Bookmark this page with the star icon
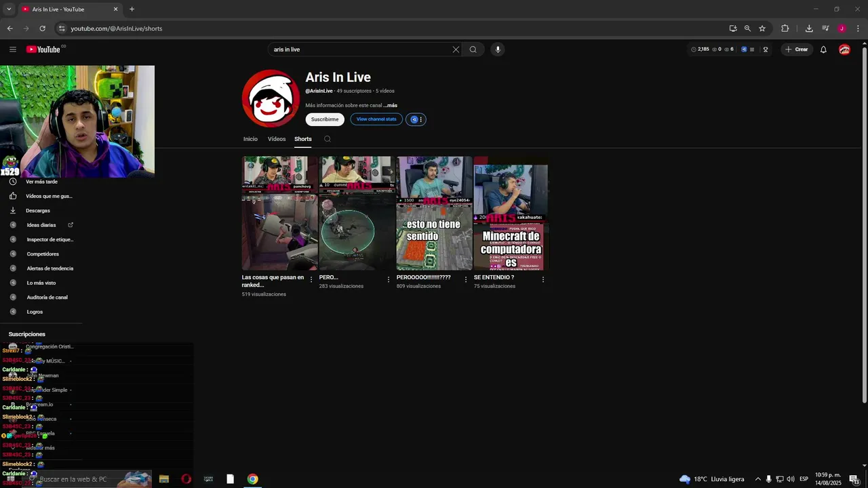Image resolution: width=868 pixels, height=488 pixels. click(x=762, y=28)
